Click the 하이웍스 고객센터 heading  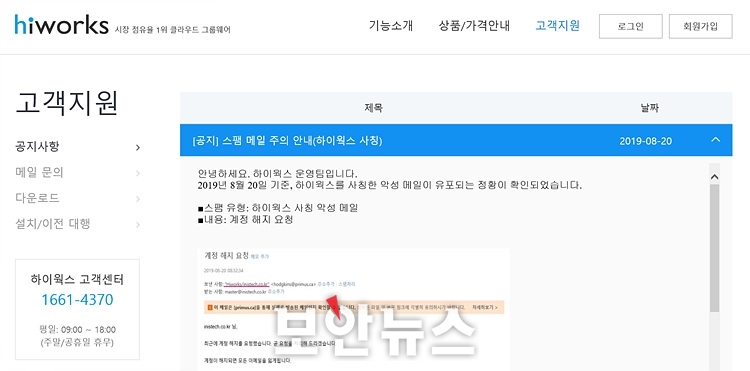coord(77,280)
